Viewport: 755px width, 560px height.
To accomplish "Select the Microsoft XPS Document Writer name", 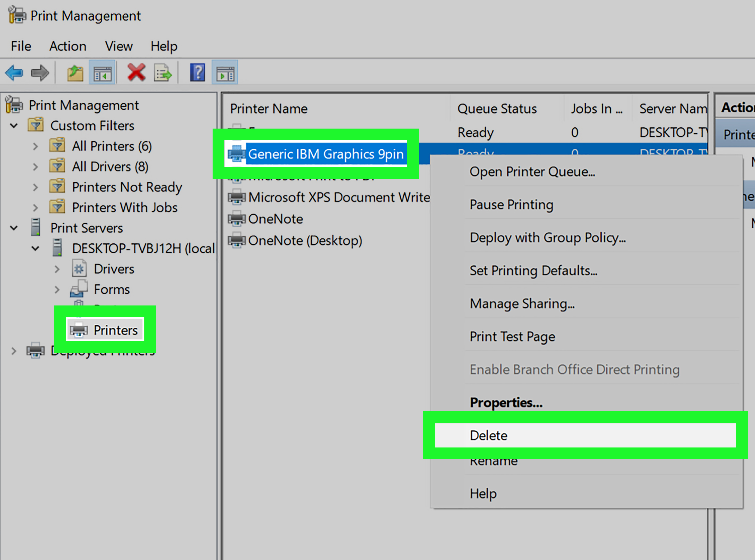I will (339, 197).
